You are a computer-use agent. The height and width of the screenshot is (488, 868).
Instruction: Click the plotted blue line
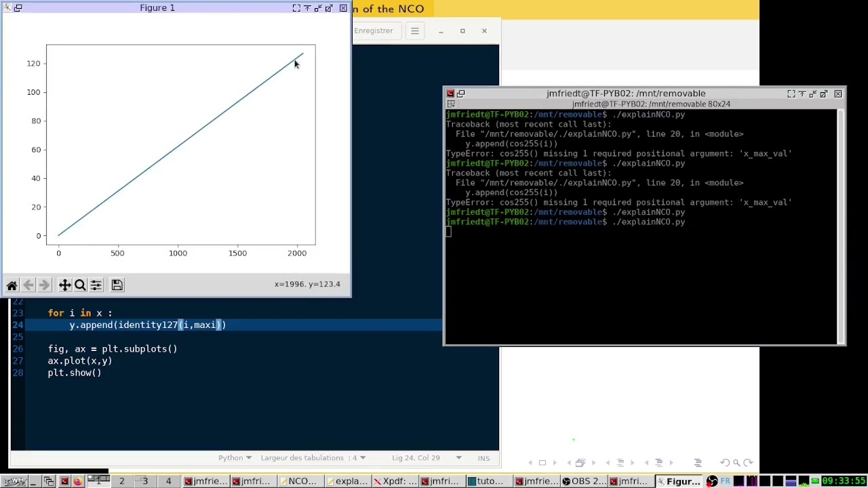pyautogui.click(x=180, y=144)
